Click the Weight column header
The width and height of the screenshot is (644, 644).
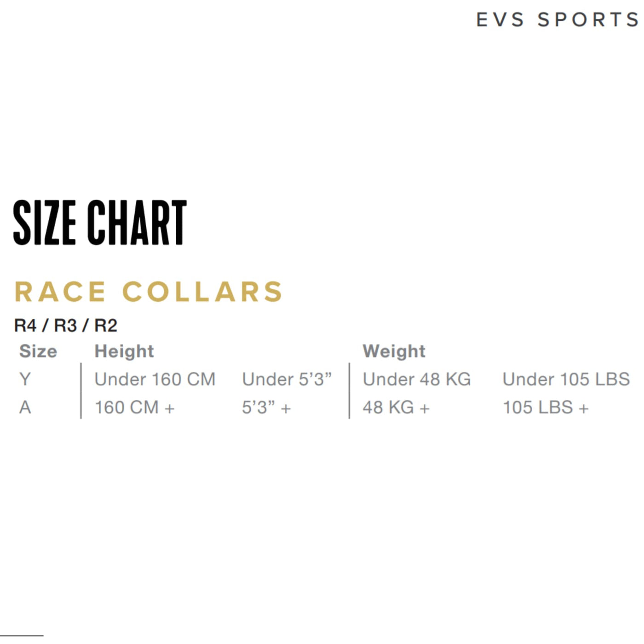[x=394, y=351]
